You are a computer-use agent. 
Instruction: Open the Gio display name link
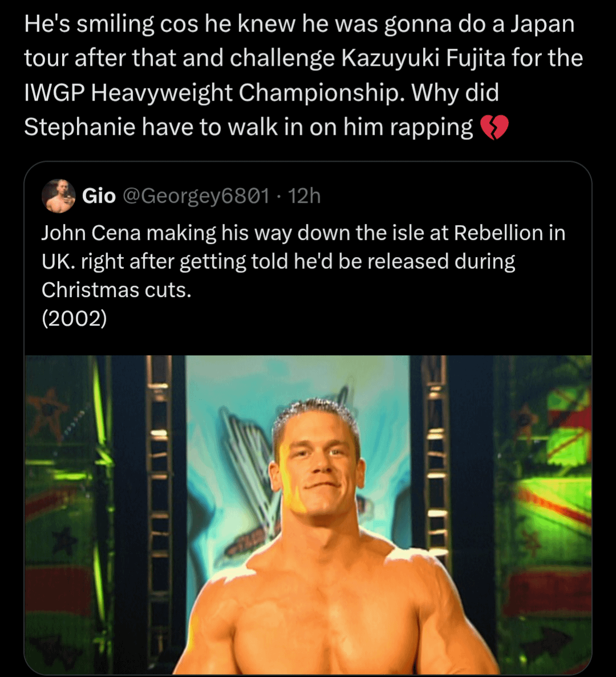(x=99, y=196)
